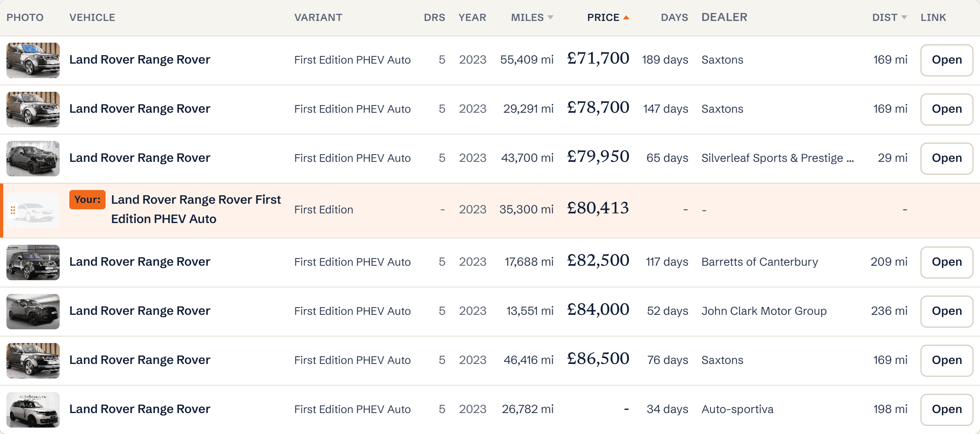Open the £71,700 Saxtons listing
The image size is (980, 434).
click(947, 60)
